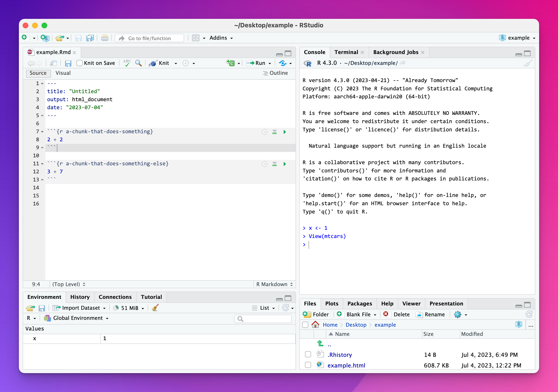Screen dimensions: 558x392
Task: Check the select-all files checkbox
Action: (305, 325)
